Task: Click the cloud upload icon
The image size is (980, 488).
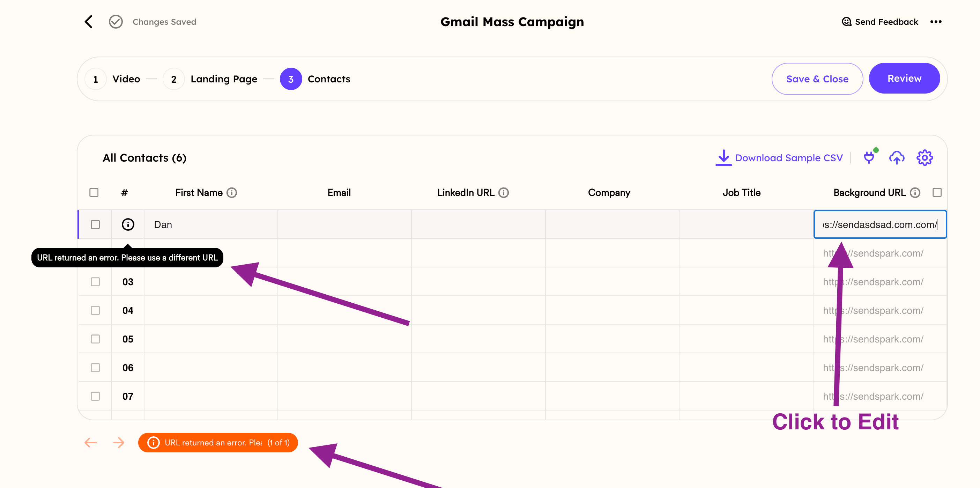Action: click(897, 157)
